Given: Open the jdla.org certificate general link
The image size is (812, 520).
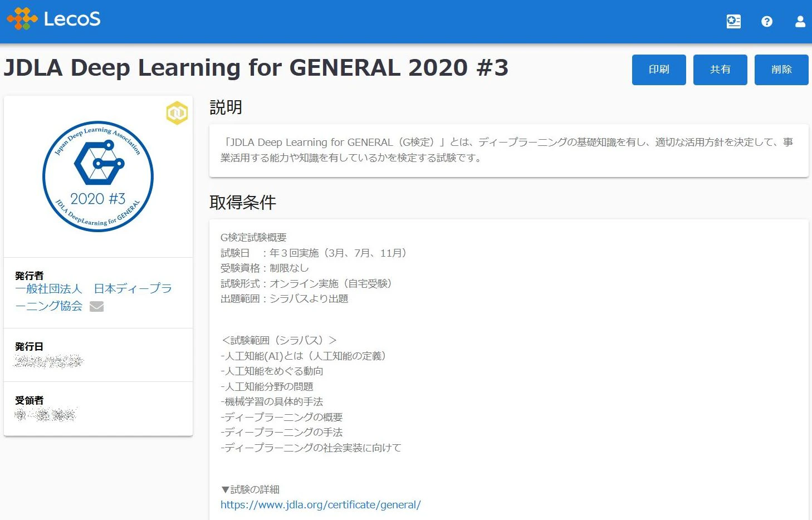Looking at the screenshot, I should click(321, 505).
